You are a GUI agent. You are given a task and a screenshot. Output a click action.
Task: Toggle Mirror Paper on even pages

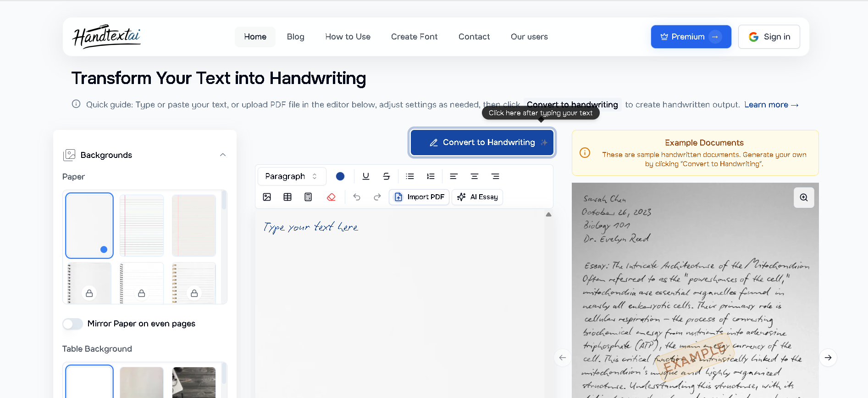coord(72,324)
